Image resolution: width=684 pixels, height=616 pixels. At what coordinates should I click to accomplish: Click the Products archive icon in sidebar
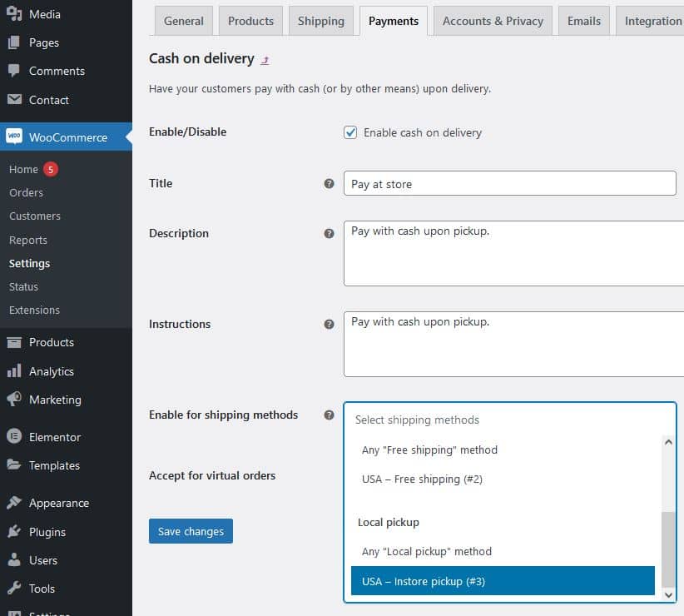[14, 342]
